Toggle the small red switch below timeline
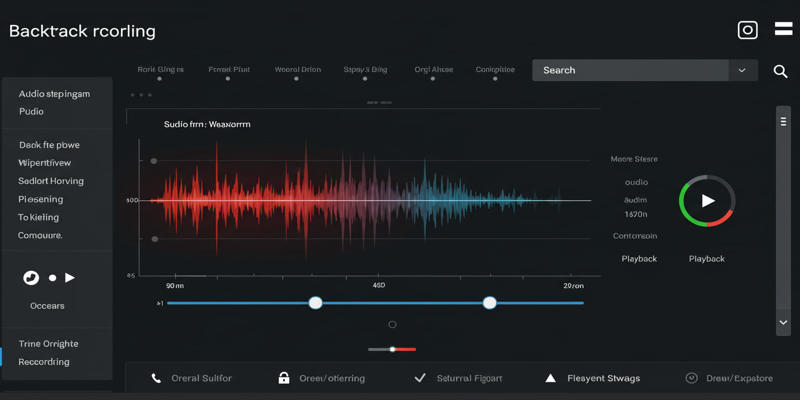The height and width of the screenshot is (400, 800). pyautogui.click(x=392, y=349)
